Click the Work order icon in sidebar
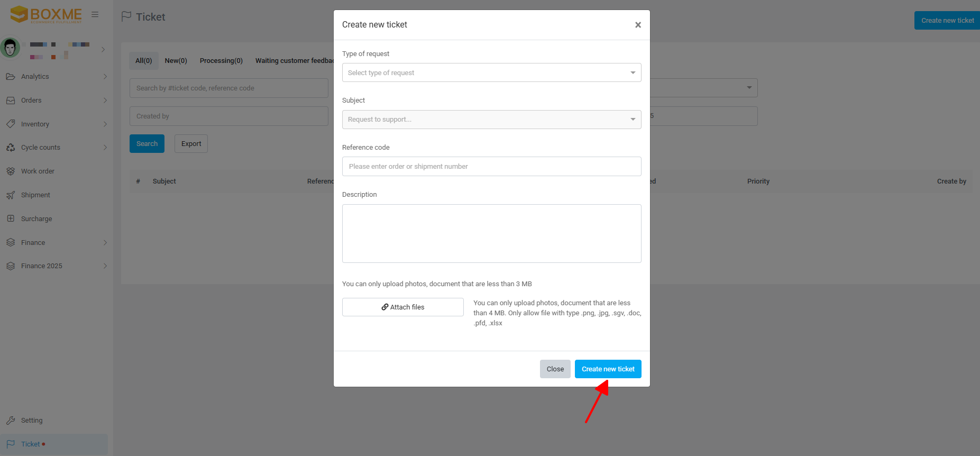Viewport: 980px width, 456px height. pos(11,171)
